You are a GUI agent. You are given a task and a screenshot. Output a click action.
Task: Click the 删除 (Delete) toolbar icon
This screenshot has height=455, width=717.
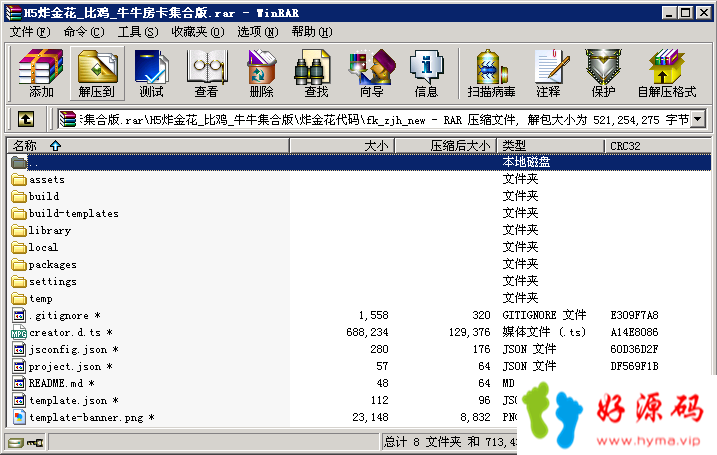[x=261, y=73]
